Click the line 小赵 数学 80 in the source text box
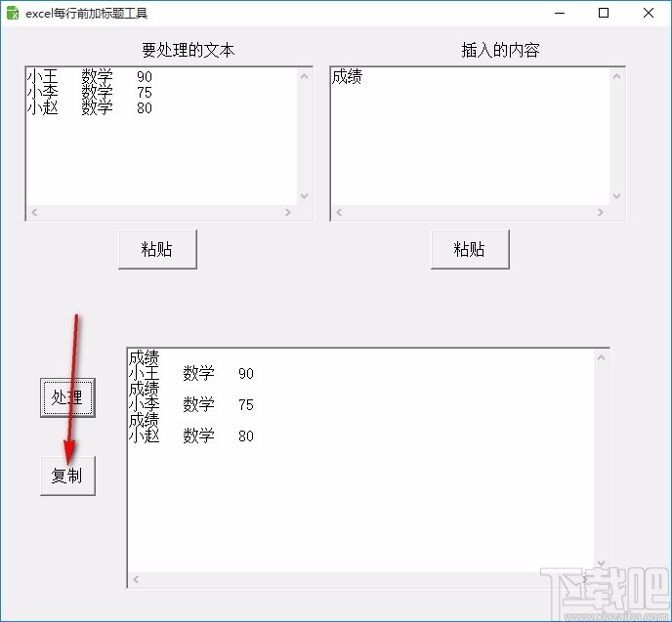 90,107
